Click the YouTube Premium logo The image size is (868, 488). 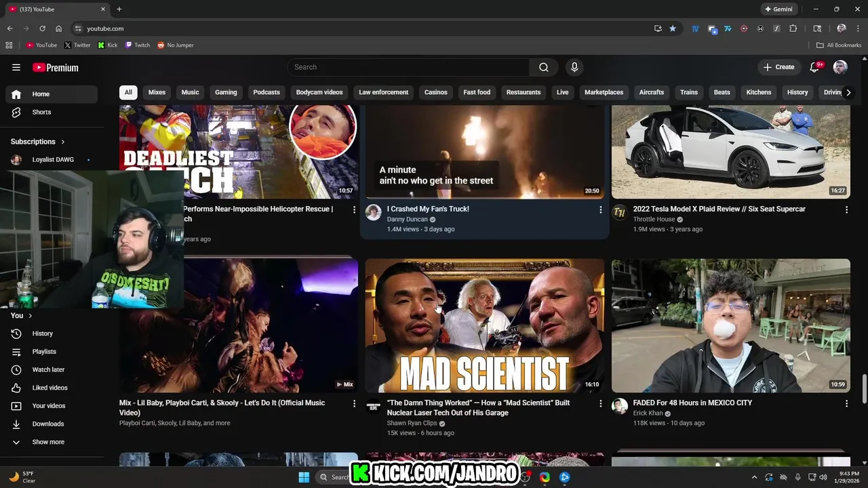coord(56,68)
